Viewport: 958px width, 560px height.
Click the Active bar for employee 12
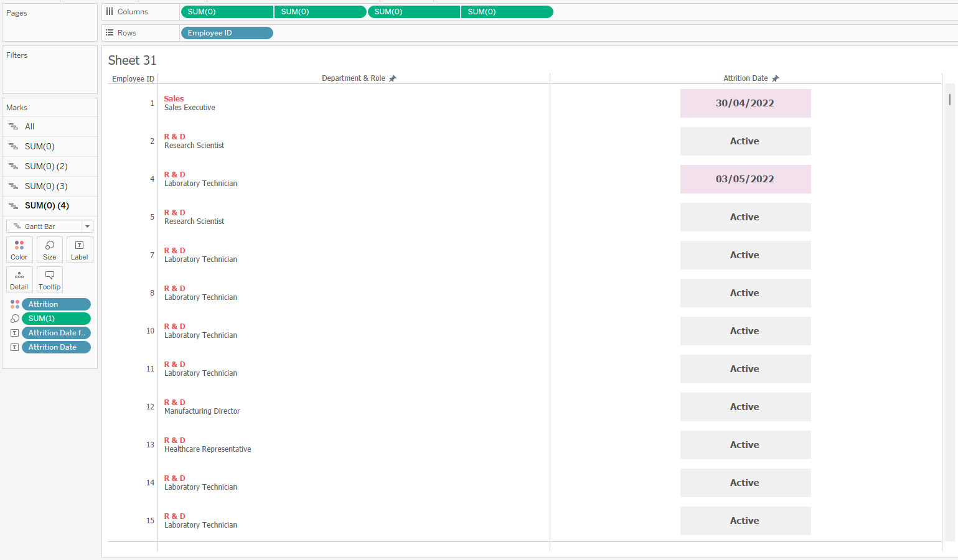tap(746, 407)
